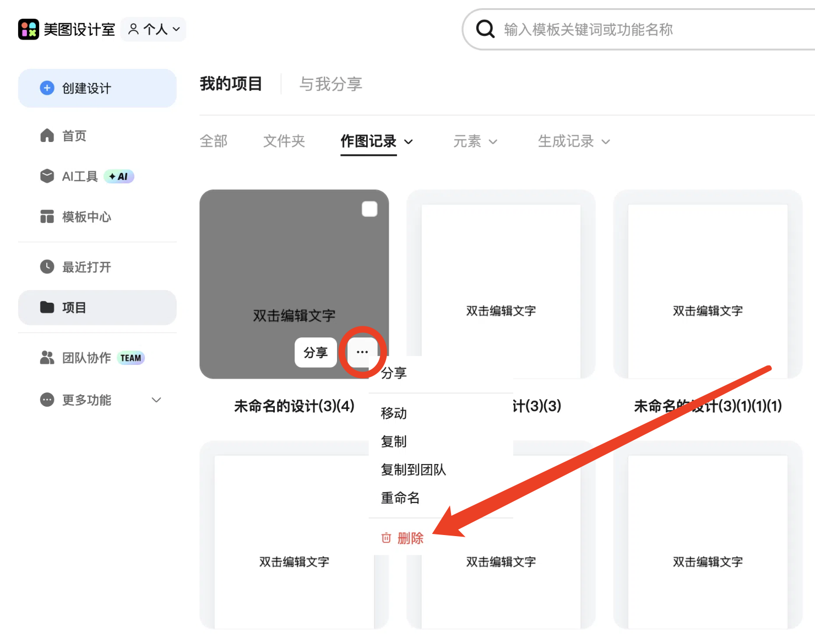Click the three-dot more options button
The image size is (815, 644).
362,352
